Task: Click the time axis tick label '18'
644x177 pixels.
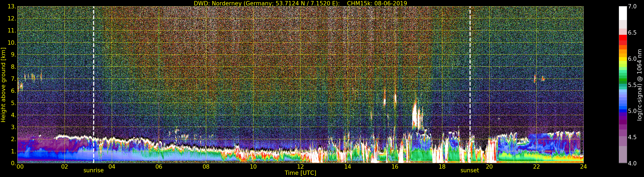Action: 442,167
